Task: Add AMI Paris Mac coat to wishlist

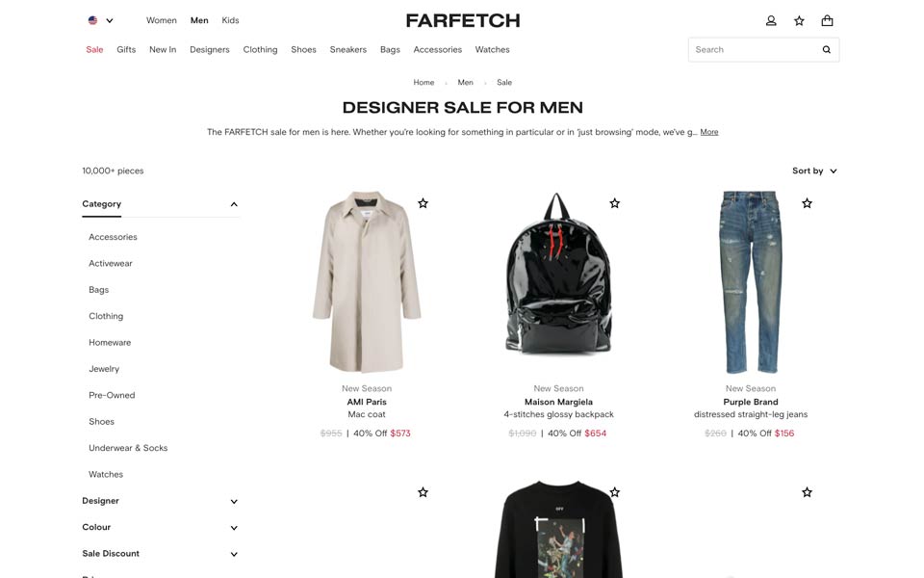Action: pyautogui.click(x=423, y=203)
